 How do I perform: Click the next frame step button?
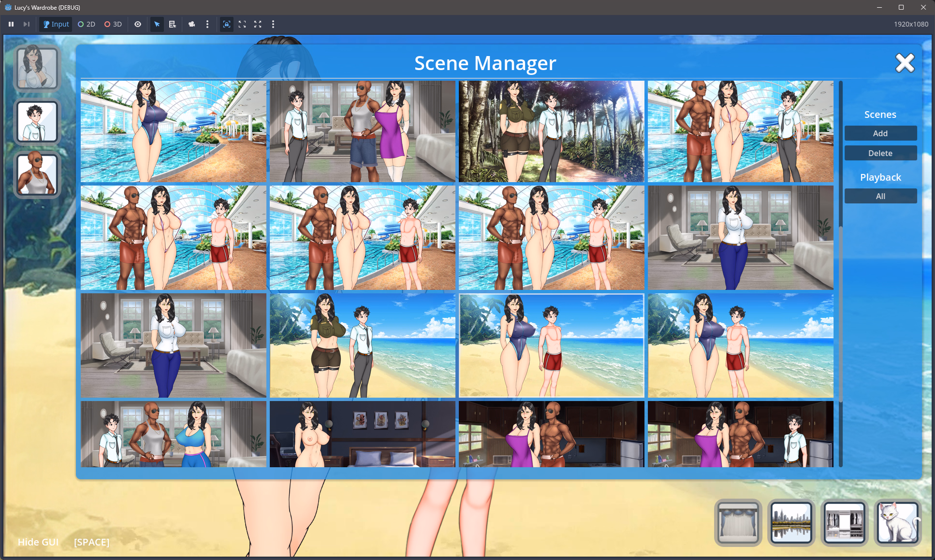[x=27, y=24]
